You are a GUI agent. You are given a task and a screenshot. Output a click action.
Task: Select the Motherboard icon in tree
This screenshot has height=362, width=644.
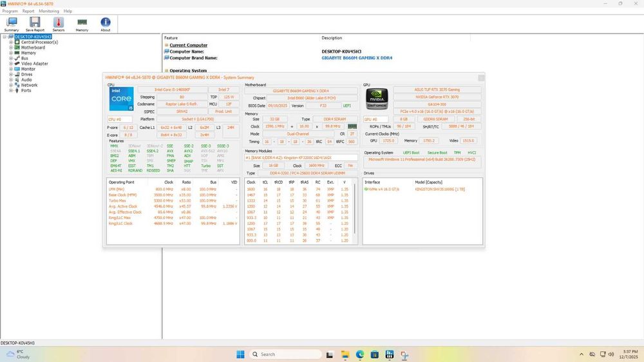[x=17, y=47]
